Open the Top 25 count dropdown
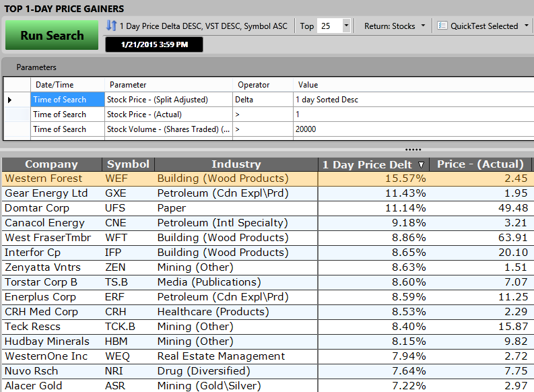The width and height of the screenshot is (534, 392). (x=346, y=26)
